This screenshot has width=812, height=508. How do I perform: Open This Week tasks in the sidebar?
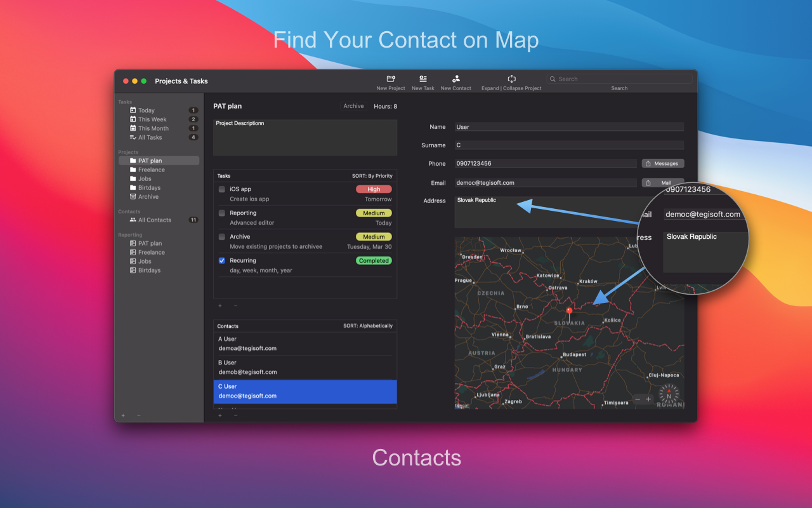[159, 119]
